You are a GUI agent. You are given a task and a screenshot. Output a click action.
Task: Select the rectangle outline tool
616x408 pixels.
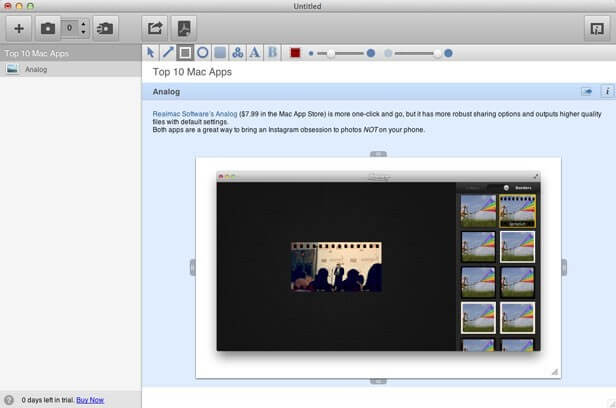pyautogui.click(x=185, y=53)
